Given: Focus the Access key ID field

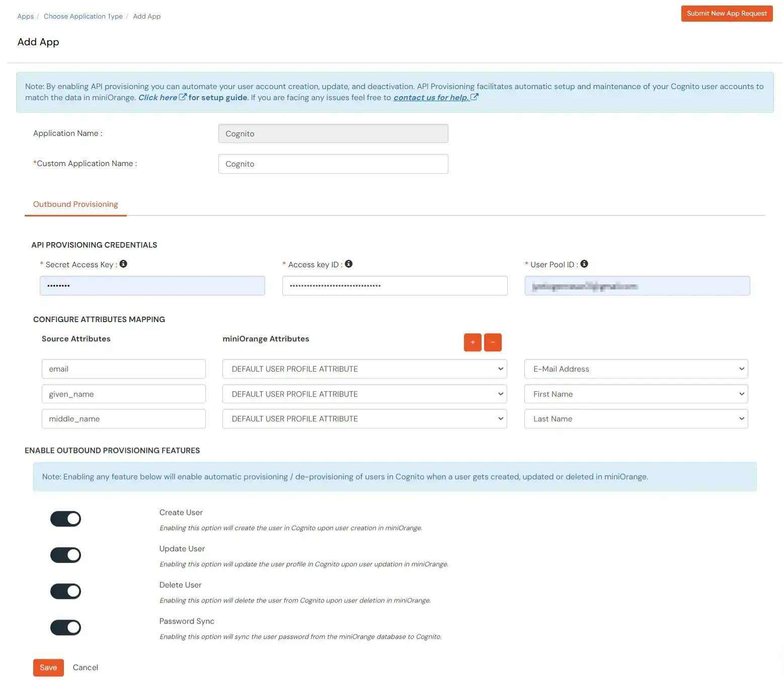Looking at the screenshot, I should coord(395,286).
